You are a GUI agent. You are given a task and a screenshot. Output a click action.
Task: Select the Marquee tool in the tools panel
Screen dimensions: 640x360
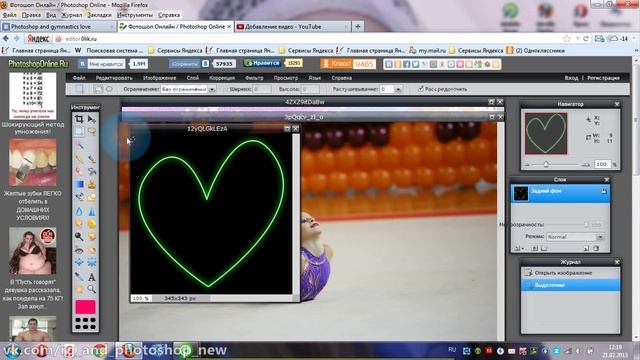[x=79, y=131]
